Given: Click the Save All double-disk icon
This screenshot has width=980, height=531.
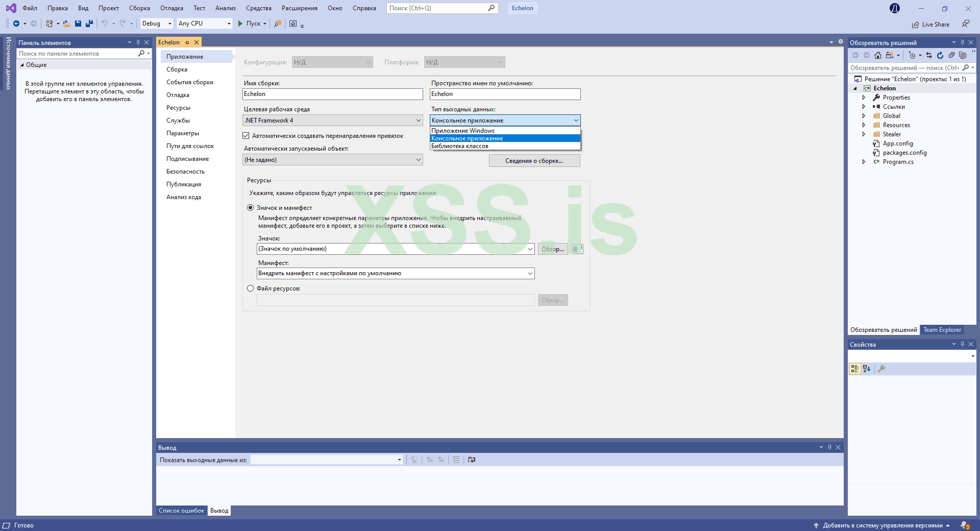Looking at the screenshot, I should 89,23.
